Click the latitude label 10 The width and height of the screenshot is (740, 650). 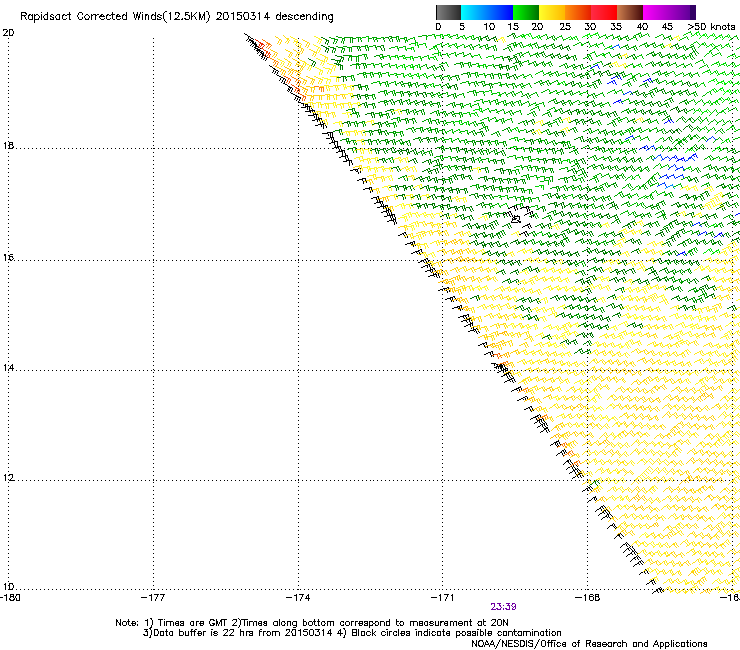[8, 587]
